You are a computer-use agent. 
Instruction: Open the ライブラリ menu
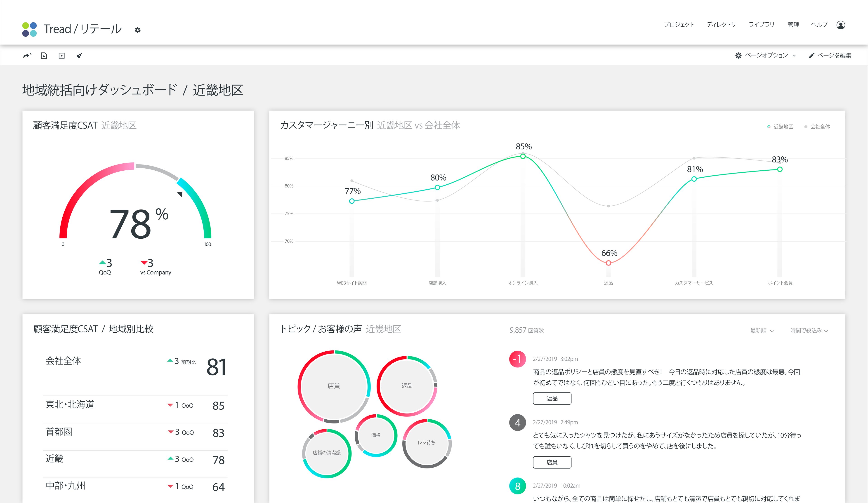coord(761,24)
